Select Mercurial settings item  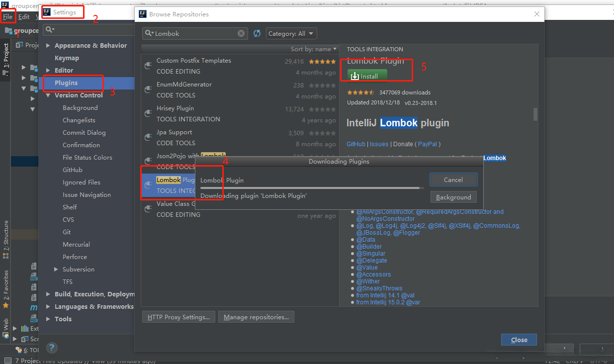[77, 244]
